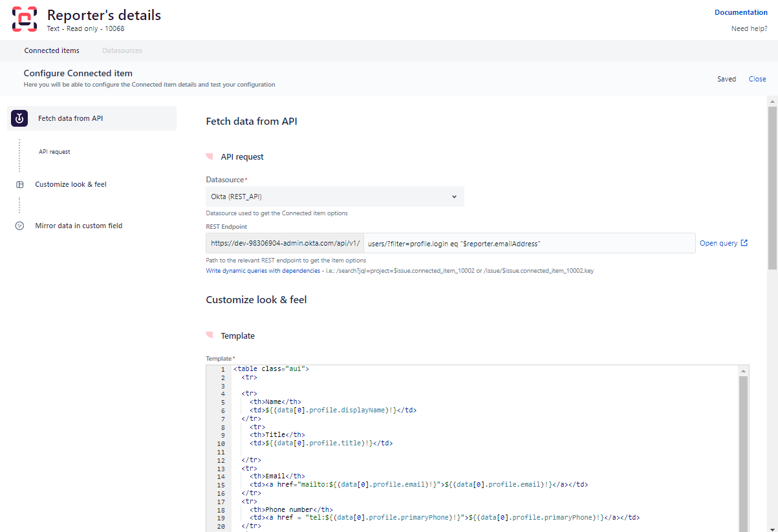Click the chevron arrow in Datasource select
This screenshot has width=778, height=532.
click(x=454, y=197)
